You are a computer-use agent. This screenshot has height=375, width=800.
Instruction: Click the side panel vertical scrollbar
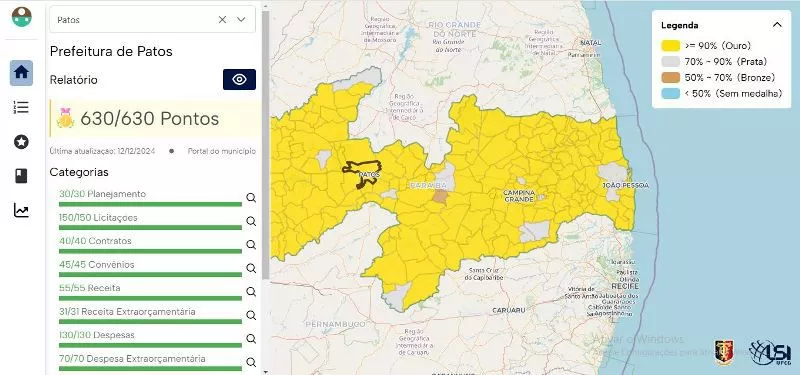265,145
